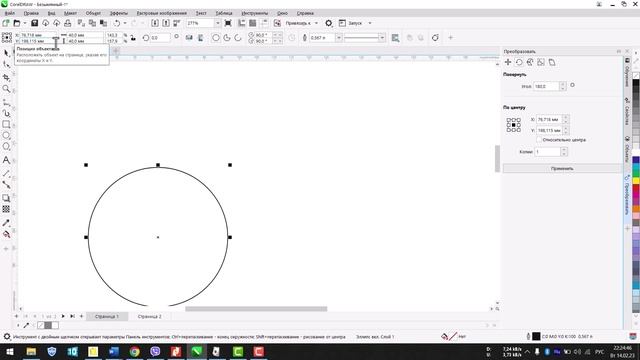Select the Pie shape mode button

click(227, 38)
